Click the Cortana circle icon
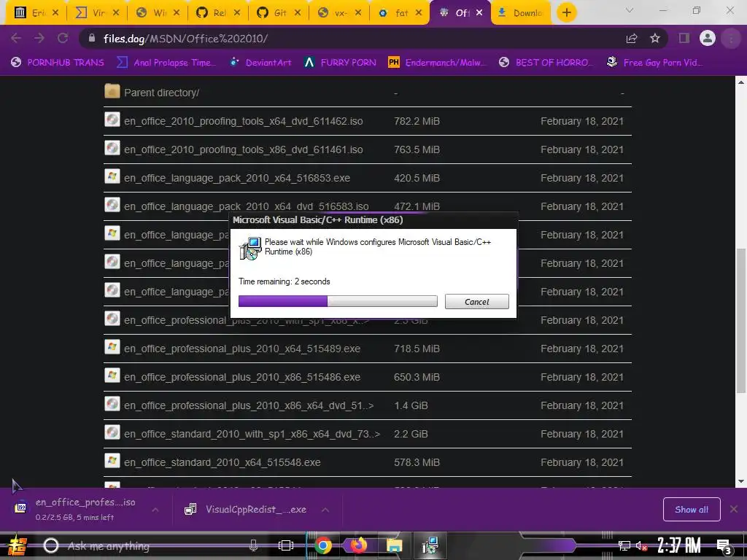747x560 pixels. coord(51,545)
